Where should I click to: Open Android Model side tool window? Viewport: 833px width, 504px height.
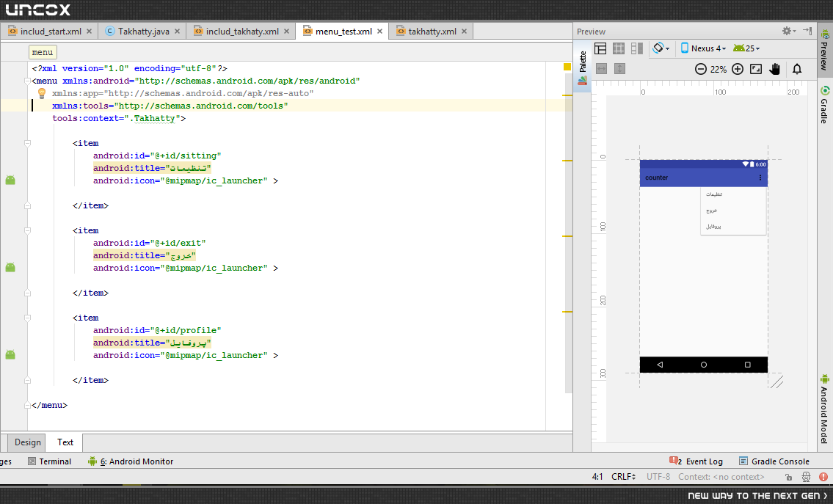(x=824, y=409)
